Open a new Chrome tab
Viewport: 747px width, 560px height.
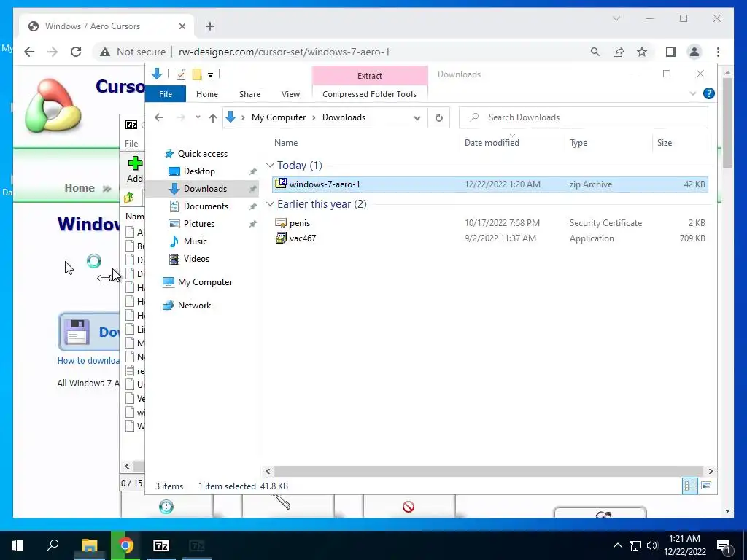click(x=210, y=26)
